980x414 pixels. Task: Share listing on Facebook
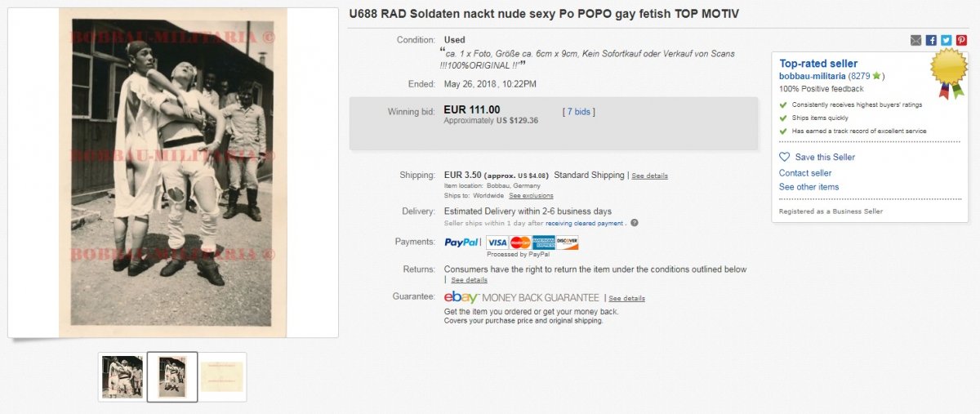click(x=931, y=40)
